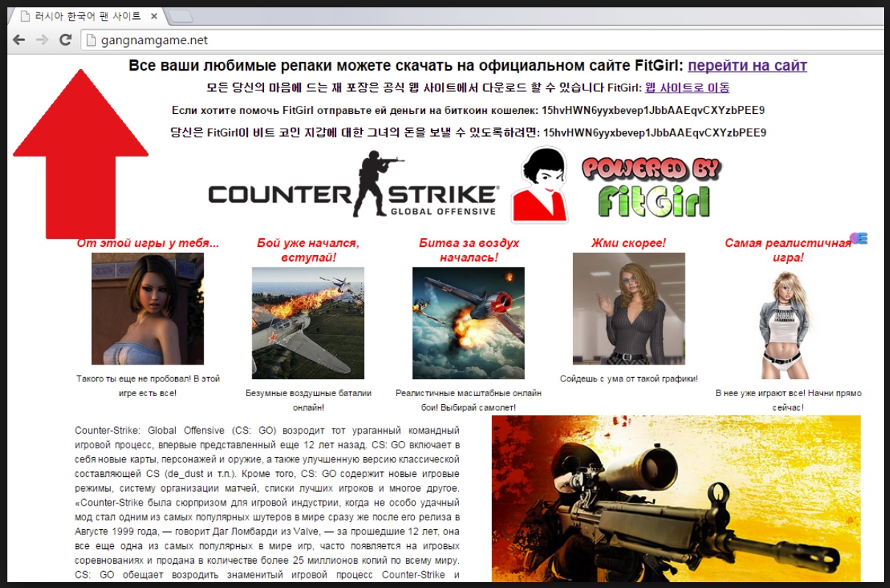
Task: Close the 러시아 한국어 팬 사이트 tab
Action: click(x=153, y=16)
